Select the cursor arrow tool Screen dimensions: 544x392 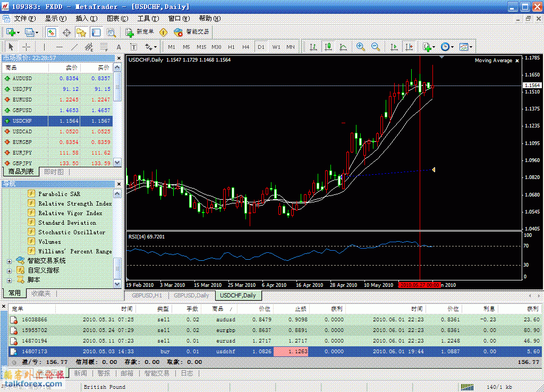[11, 47]
